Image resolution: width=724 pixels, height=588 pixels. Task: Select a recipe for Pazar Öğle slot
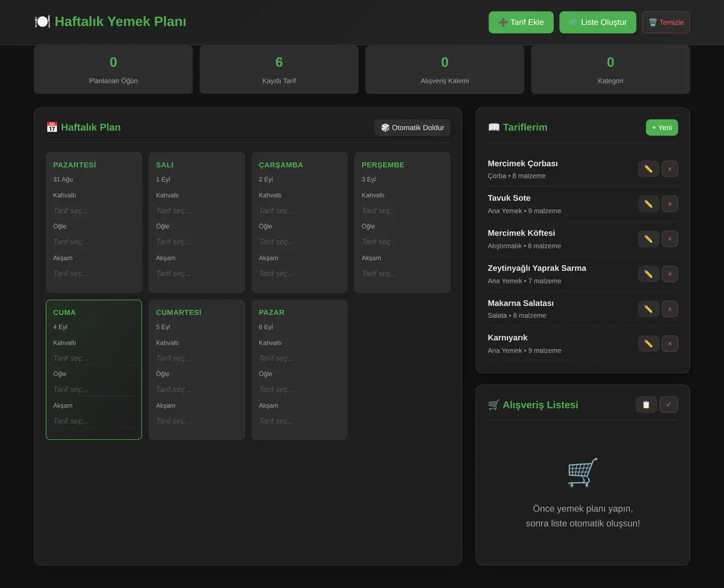click(x=299, y=390)
